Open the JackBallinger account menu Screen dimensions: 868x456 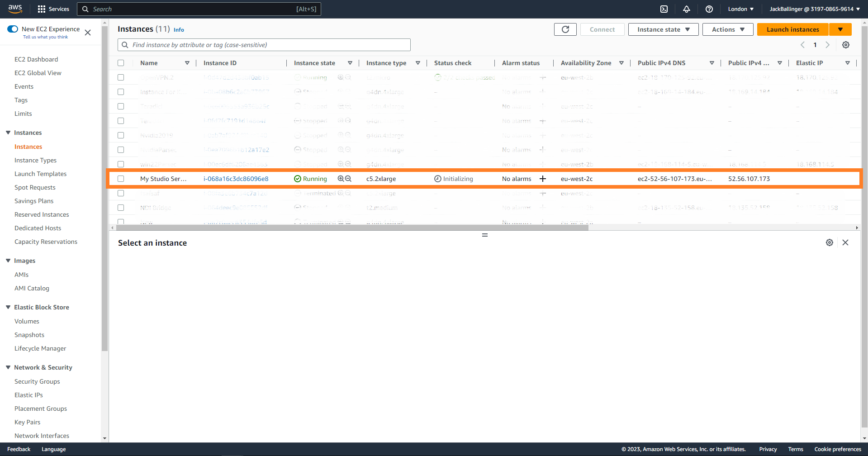pyautogui.click(x=814, y=9)
